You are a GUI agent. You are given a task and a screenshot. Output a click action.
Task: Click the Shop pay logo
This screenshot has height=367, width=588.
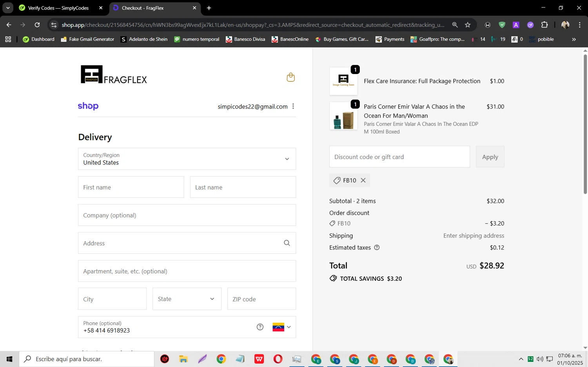coord(88,106)
